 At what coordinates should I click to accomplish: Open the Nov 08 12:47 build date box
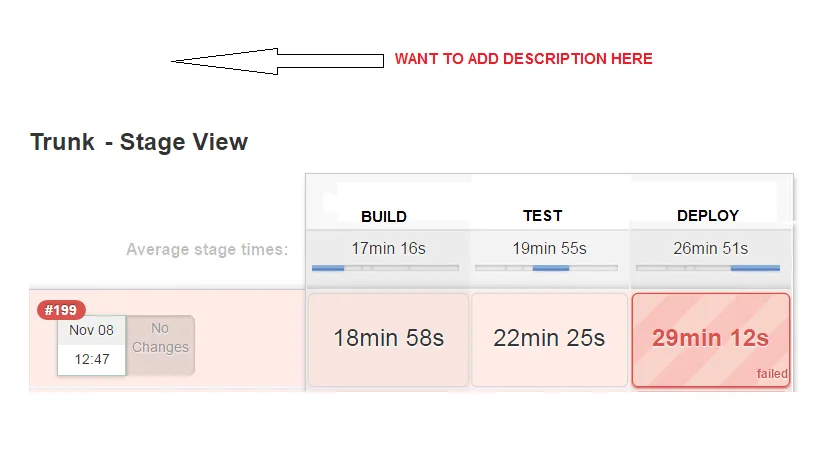coord(91,345)
